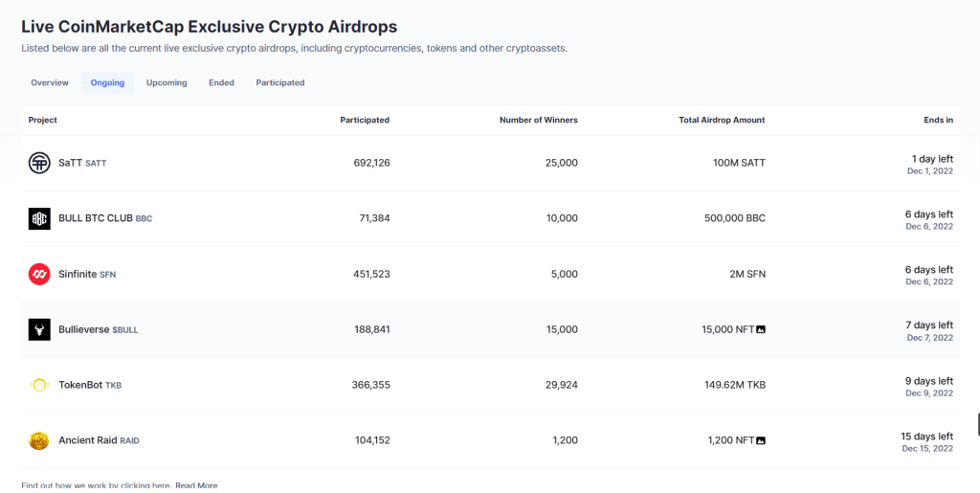Open the Participated tab
980x493 pixels.
pos(280,82)
